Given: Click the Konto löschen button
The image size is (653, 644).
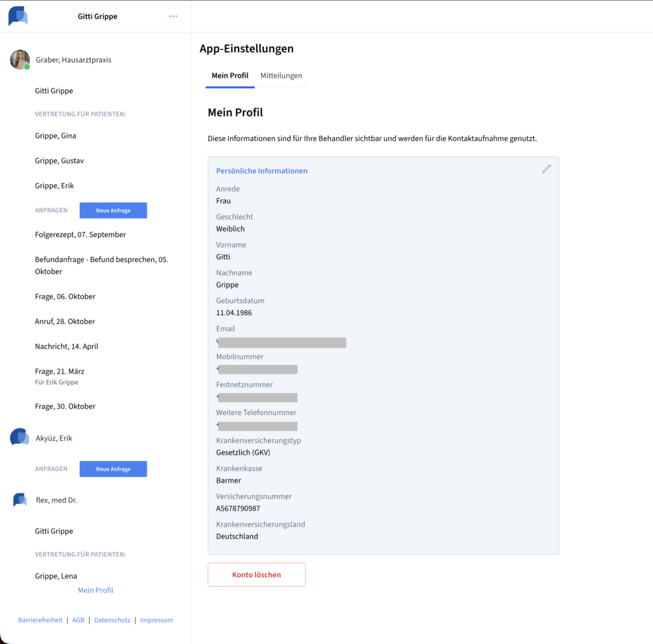Looking at the screenshot, I should click(256, 574).
